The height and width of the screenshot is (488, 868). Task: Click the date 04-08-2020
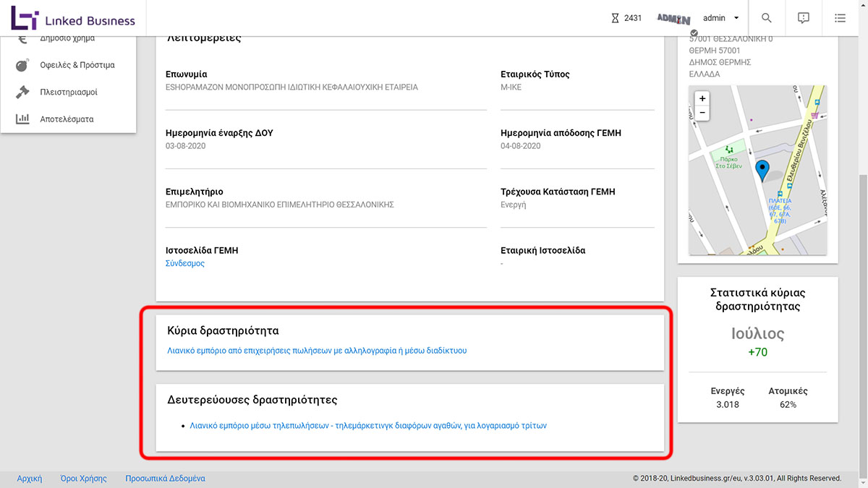tap(521, 146)
